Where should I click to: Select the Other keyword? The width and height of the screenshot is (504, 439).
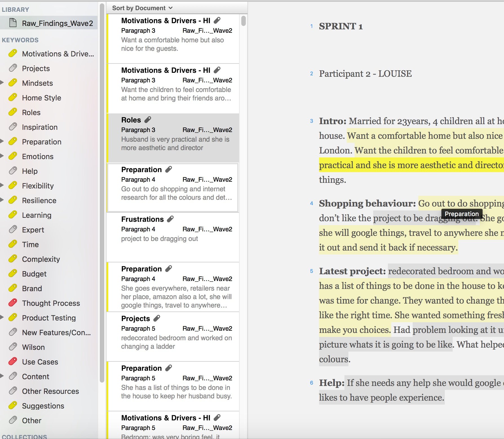(49, 420)
